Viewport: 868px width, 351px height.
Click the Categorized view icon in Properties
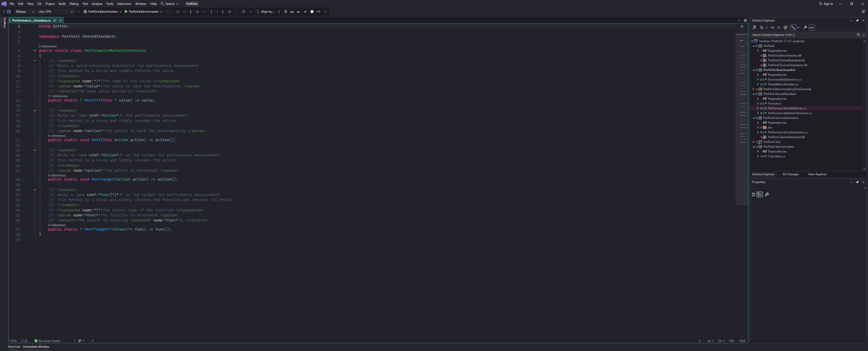[754, 194]
